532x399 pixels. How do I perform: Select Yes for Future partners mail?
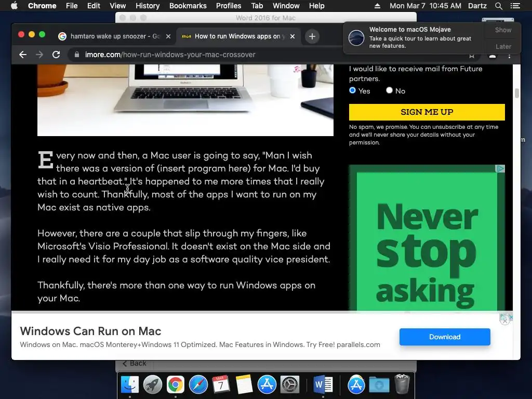(353, 90)
